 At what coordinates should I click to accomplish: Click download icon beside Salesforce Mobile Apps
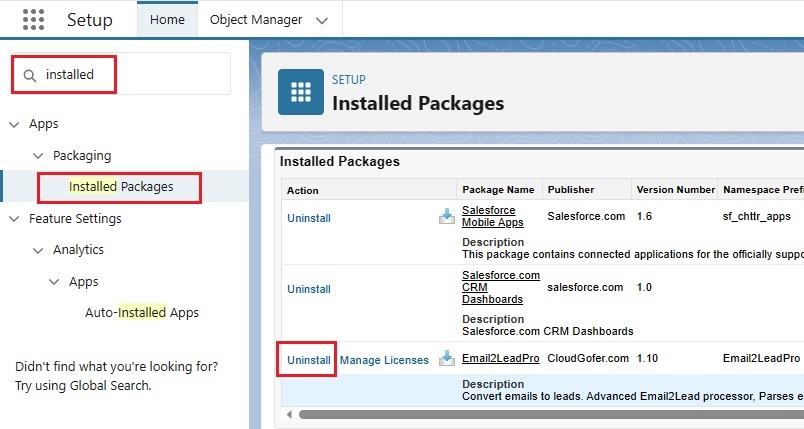coord(447,217)
